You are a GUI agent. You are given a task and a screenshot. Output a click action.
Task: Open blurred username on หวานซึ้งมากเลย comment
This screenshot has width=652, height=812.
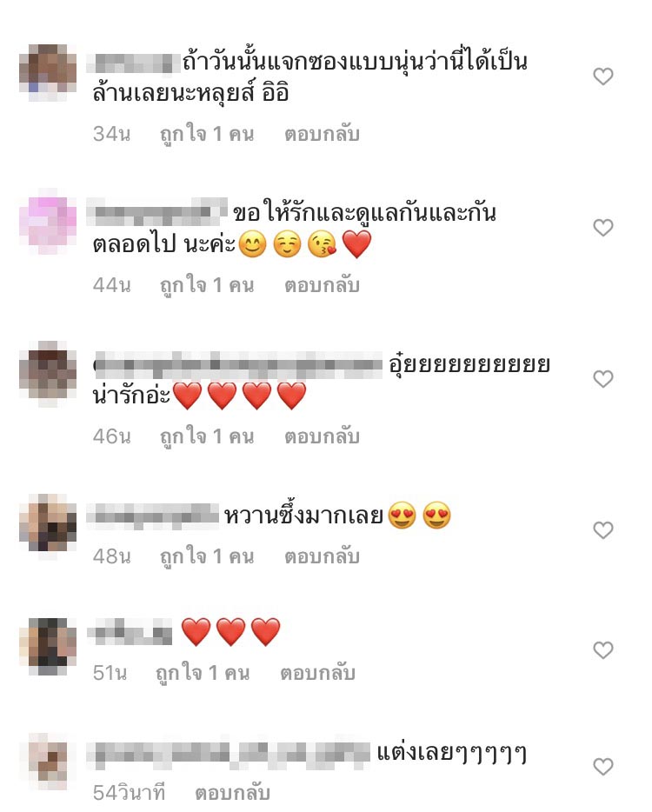[x=153, y=516]
